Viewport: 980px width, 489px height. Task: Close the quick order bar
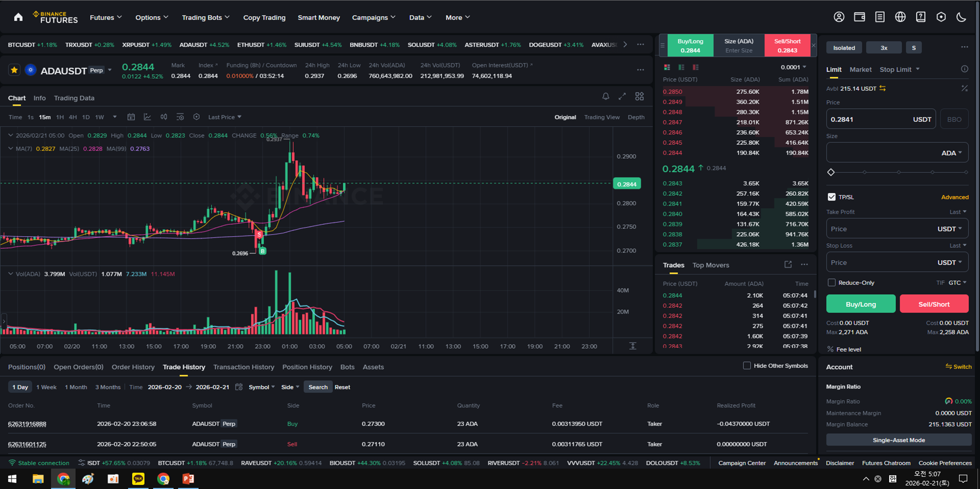813,46
